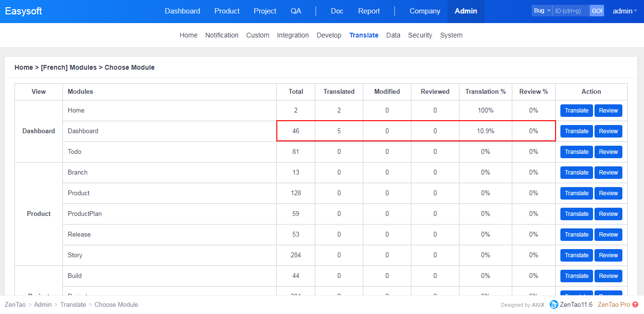644x314 pixels.
Task: Type in the ID search field
Action: click(570, 11)
